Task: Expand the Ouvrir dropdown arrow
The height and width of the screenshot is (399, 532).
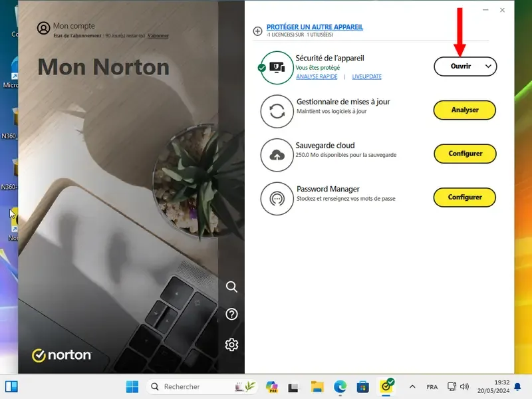Action: tap(488, 66)
